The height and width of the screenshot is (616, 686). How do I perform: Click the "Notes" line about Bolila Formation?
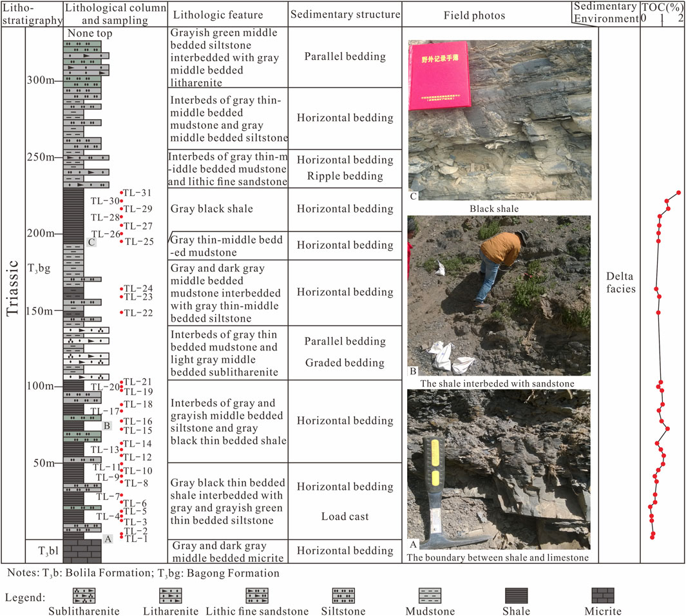pos(143,573)
